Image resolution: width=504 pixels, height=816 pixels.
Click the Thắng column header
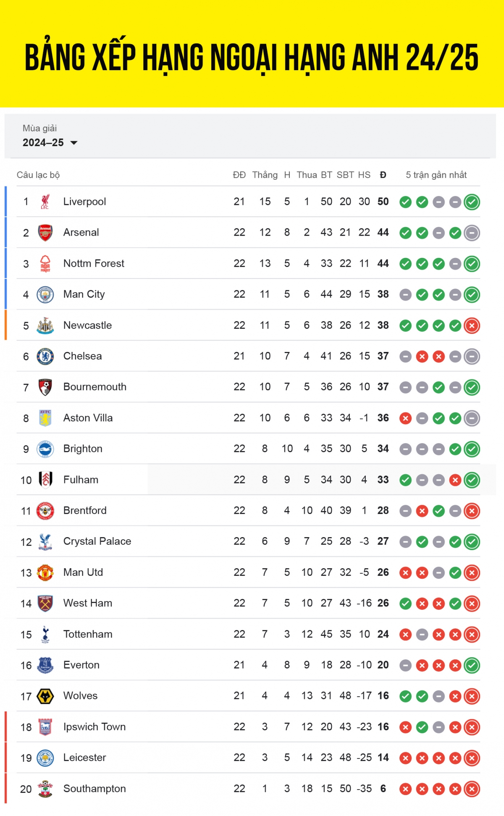pos(265,175)
